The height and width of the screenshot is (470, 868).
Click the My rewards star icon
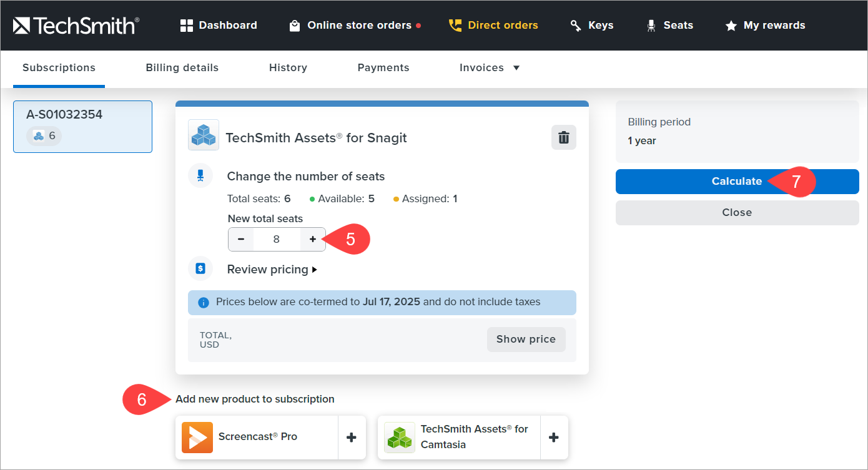pos(731,26)
